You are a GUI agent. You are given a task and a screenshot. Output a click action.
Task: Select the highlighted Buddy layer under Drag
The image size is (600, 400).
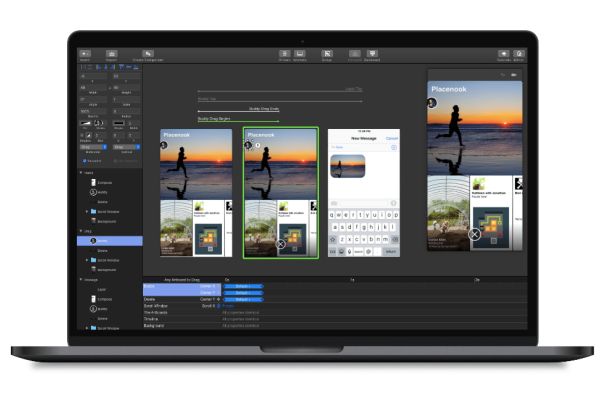tap(110, 241)
